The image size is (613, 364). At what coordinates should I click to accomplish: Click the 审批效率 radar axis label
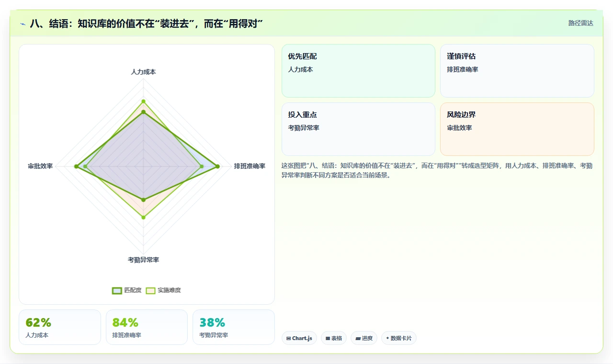point(40,166)
